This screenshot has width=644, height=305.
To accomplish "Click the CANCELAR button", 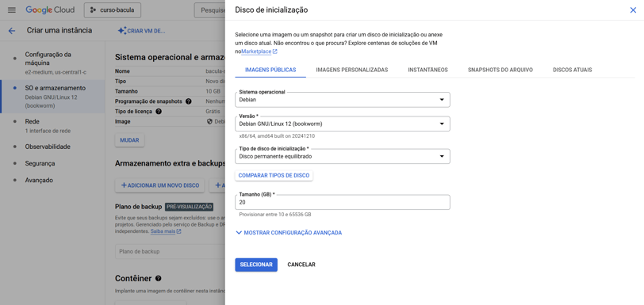I will click(301, 265).
